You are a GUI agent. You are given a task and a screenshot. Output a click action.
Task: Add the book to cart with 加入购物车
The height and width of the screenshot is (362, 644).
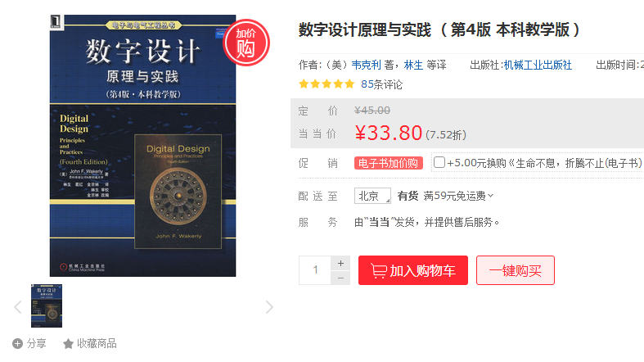413,270
